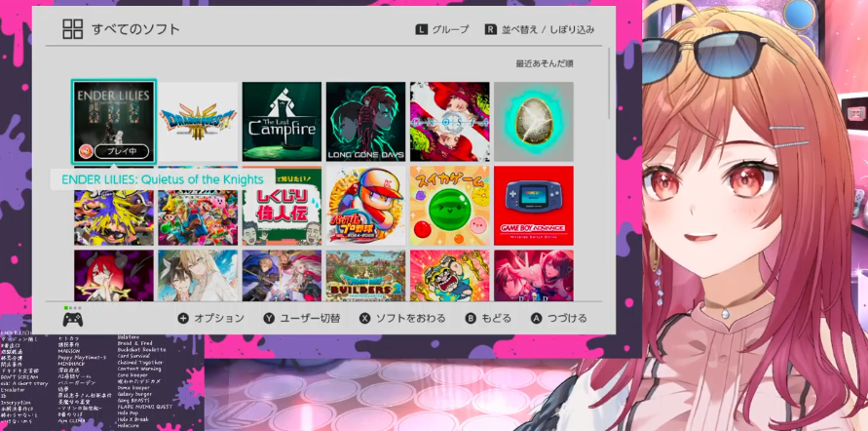
Task: Launch スイカゲーム (Suika Game) tile
Action: click(450, 206)
